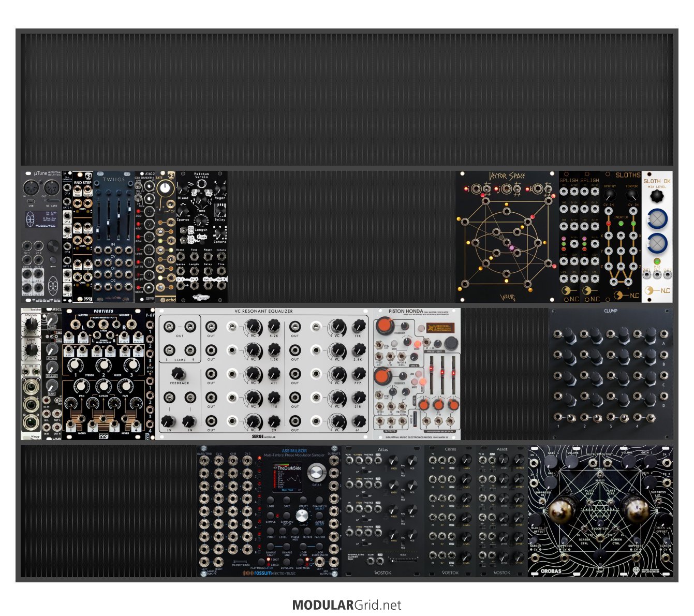Click the In L jack on Melotus Versio
Viewport: 694px width, 616px height.
click(x=181, y=286)
